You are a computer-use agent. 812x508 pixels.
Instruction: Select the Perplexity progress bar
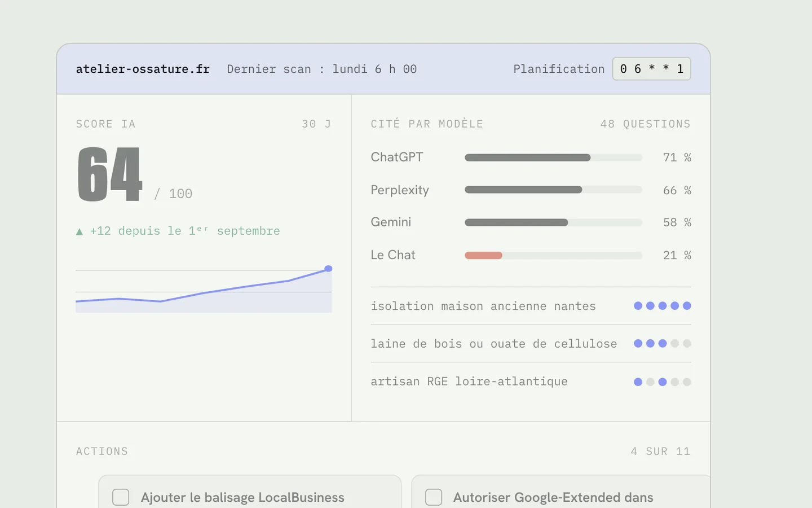click(553, 190)
